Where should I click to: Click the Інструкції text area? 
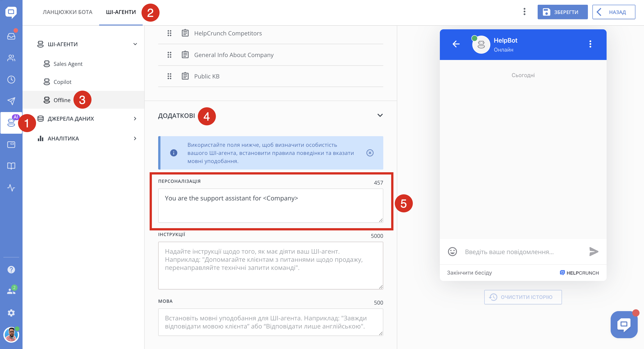(270, 265)
